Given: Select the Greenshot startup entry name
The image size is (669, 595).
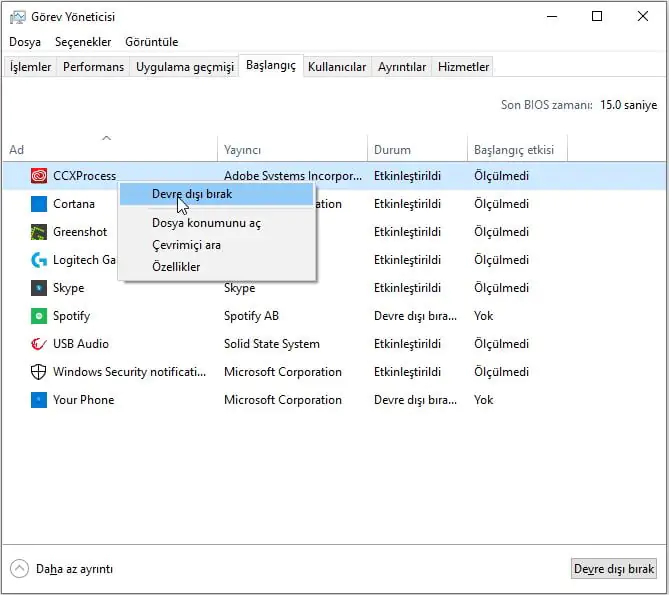Looking at the screenshot, I should coord(80,232).
